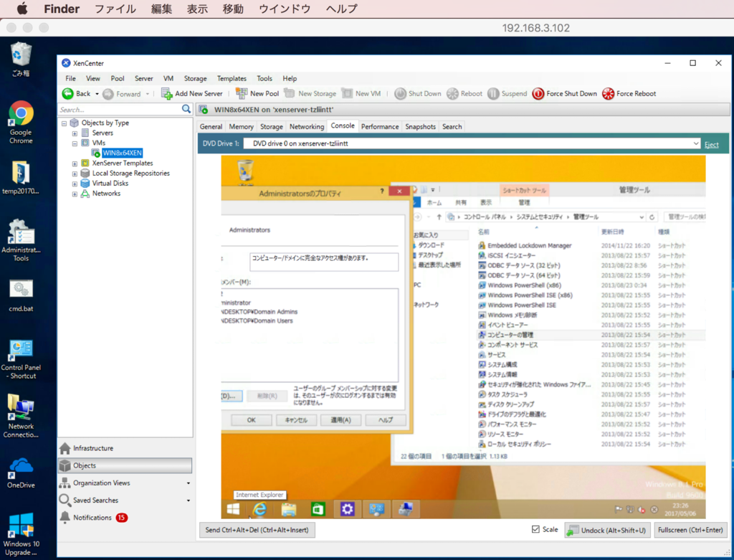The width and height of the screenshot is (734, 560).
Task: Open the Organization Views dropdown arrow
Action: pos(189,483)
